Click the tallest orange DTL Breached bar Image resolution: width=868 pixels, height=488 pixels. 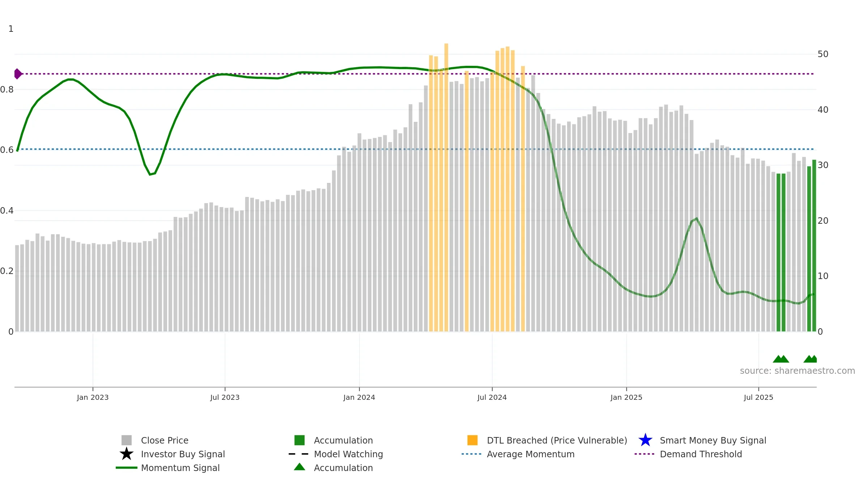[x=446, y=187]
